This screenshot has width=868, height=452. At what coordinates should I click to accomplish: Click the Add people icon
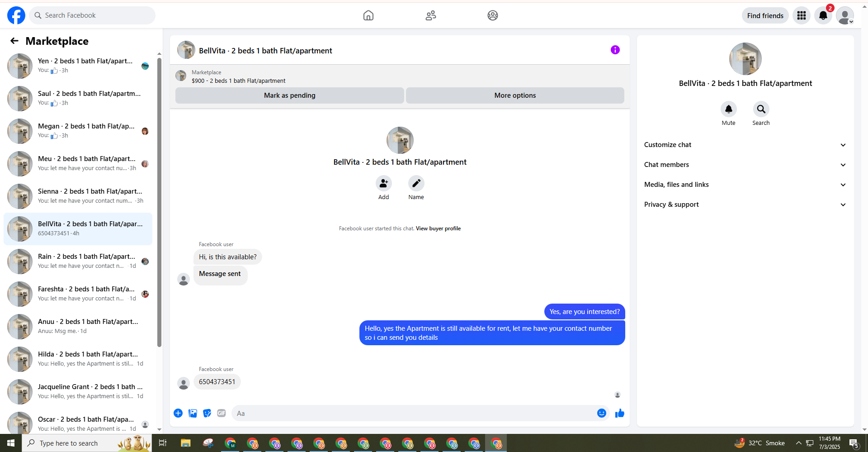(384, 183)
